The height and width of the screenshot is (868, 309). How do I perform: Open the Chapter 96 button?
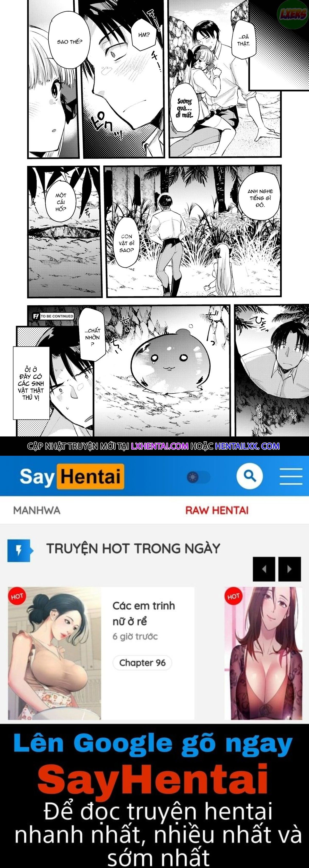pos(142,663)
